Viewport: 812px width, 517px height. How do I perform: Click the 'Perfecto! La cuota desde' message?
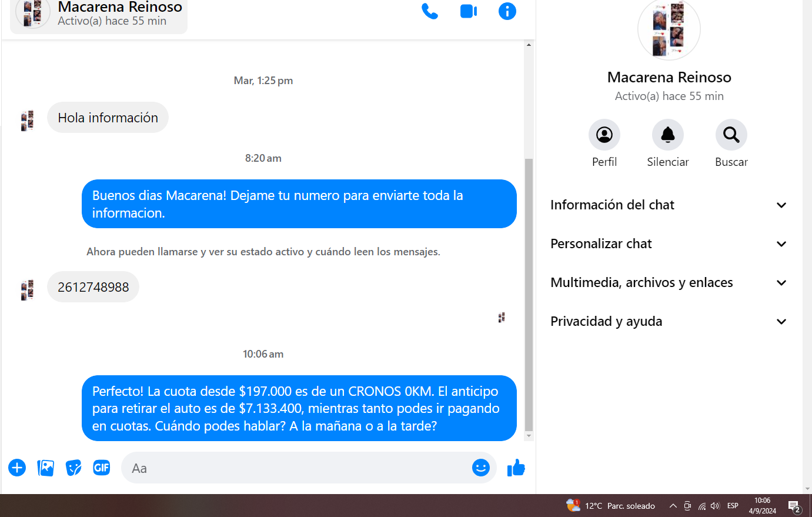[299, 408]
